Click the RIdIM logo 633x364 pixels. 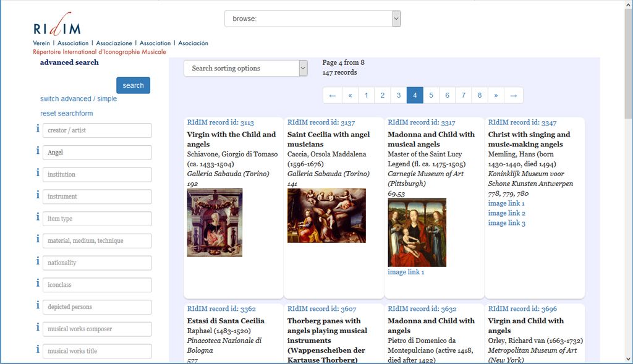click(x=57, y=25)
